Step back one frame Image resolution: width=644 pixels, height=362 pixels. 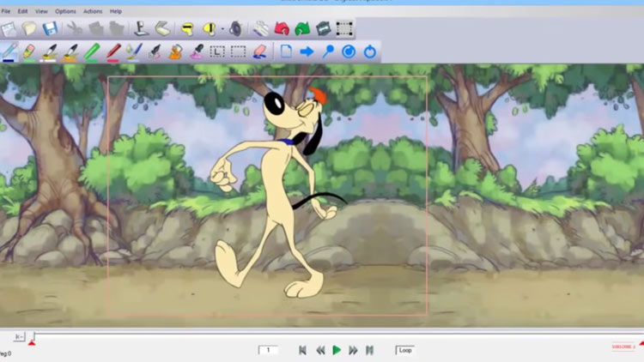[320, 350]
